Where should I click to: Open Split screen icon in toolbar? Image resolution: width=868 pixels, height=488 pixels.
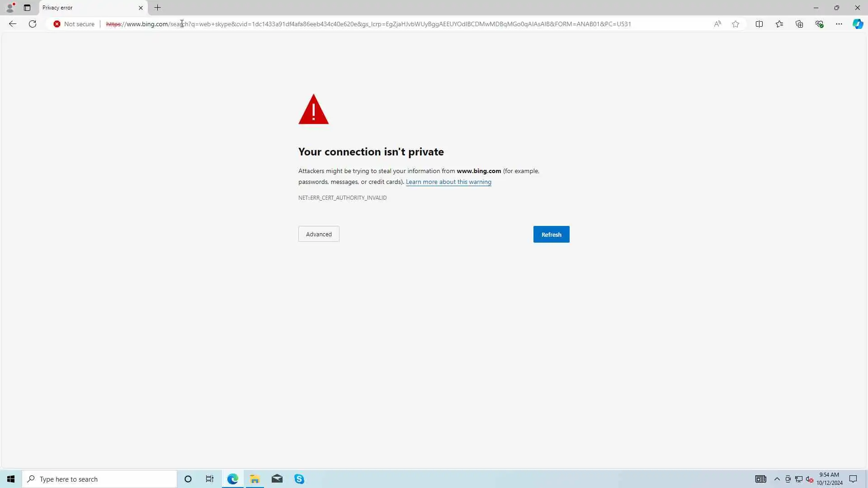click(x=759, y=24)
